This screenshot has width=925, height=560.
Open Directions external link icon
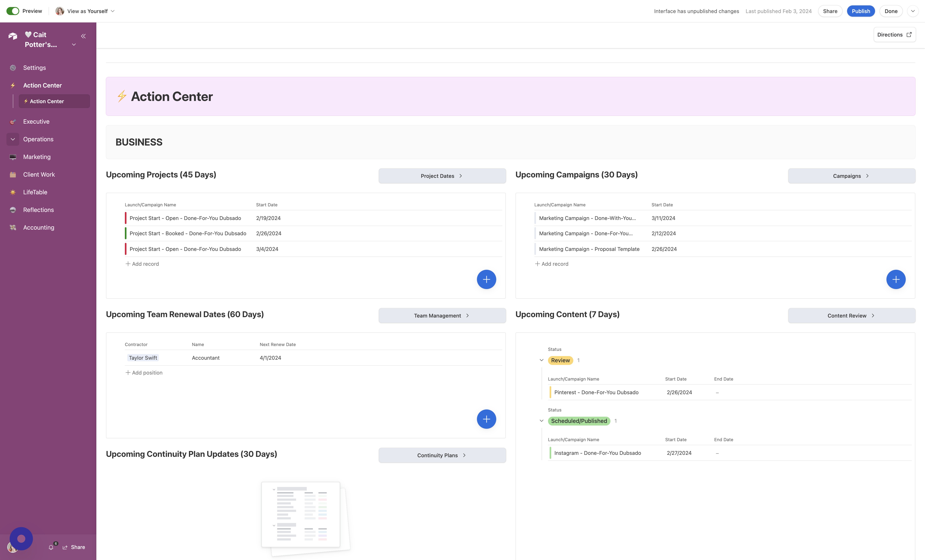909,35
